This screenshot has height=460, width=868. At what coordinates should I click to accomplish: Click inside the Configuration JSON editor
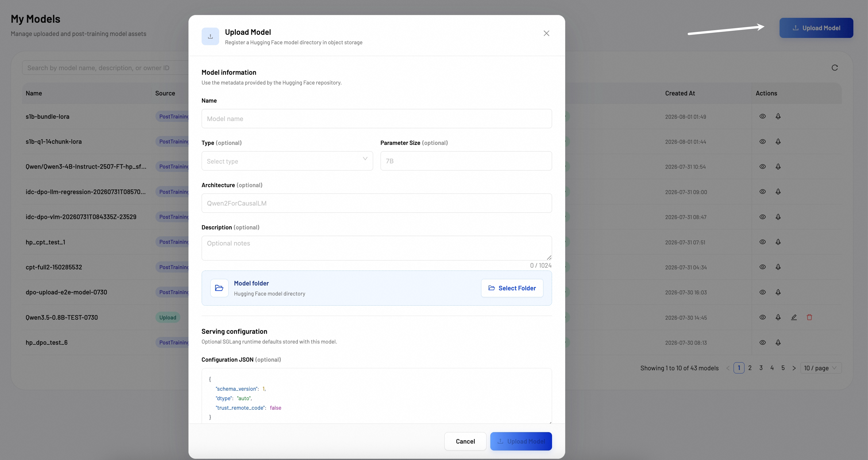(376, 396)
